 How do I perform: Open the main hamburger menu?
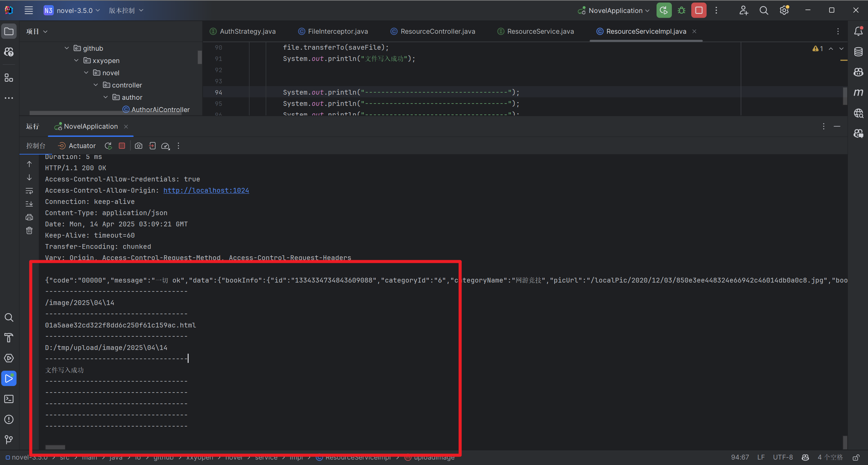[x=29, y=11]
